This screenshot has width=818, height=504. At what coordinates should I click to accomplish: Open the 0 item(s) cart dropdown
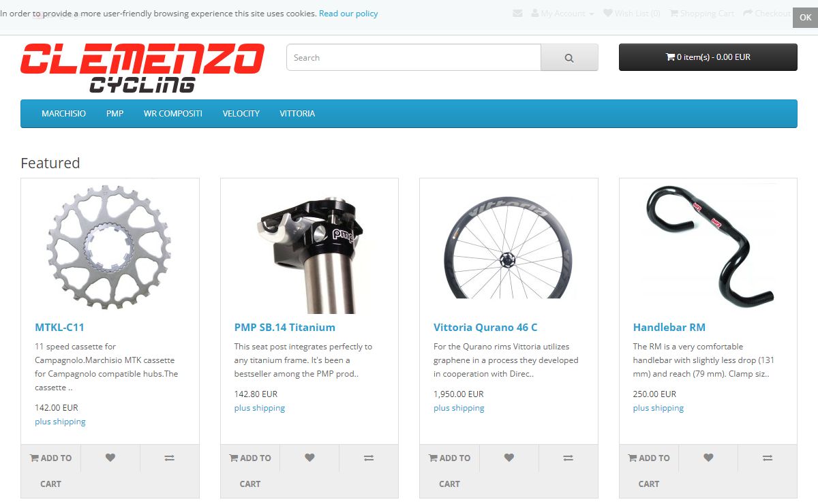tap(708, 57)
